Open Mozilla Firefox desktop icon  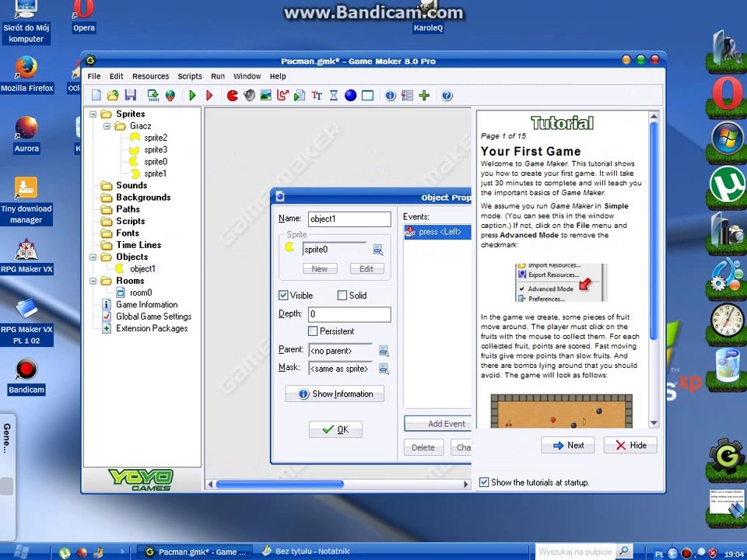[26, 75]
